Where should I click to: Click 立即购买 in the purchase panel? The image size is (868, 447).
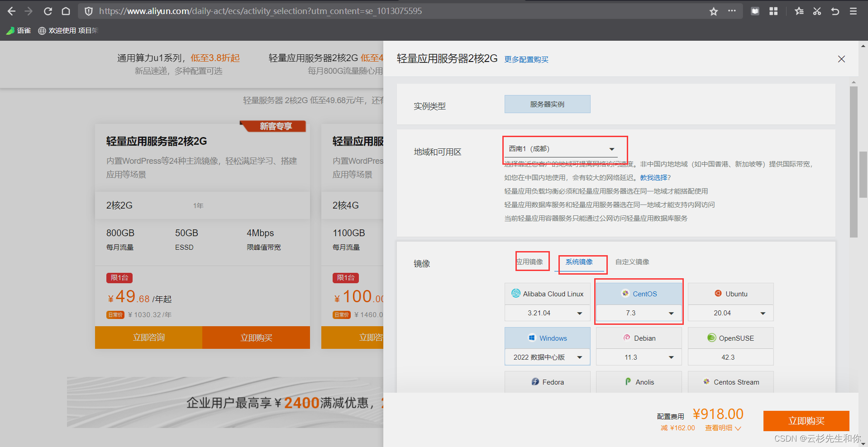pyautogui.click(x=806, y=421)
